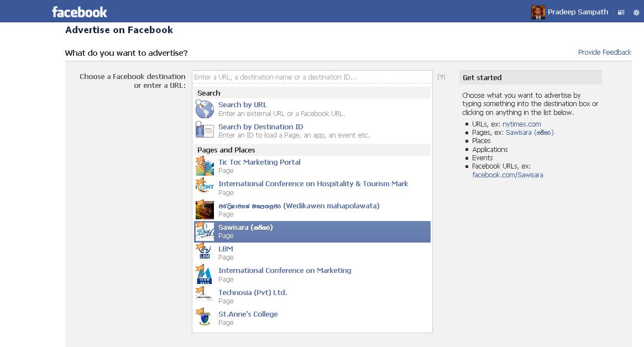Screen dimensions: 644x347
Task: Click the Search by URL globe icon
Action: pyautogui.click(x=205, y=109)
